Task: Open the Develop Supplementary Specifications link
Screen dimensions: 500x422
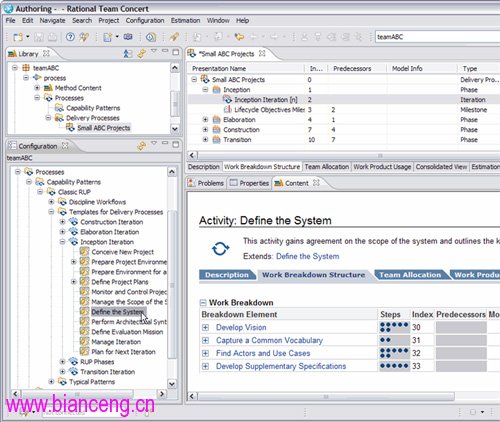Action: click(x=281, y=366)
